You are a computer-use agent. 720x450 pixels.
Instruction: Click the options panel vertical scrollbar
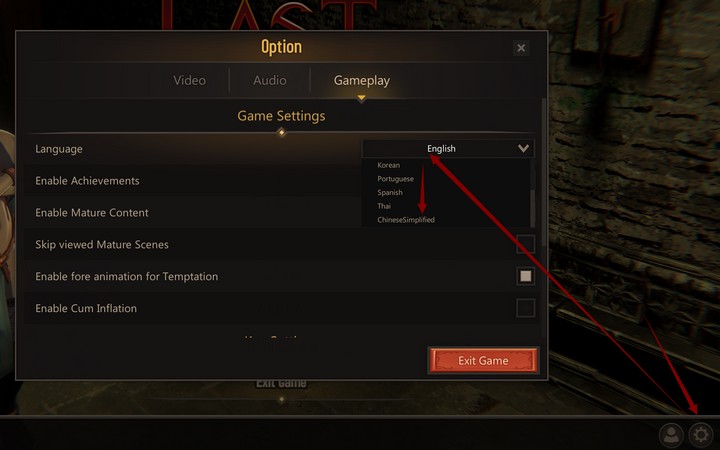(544, 172)
